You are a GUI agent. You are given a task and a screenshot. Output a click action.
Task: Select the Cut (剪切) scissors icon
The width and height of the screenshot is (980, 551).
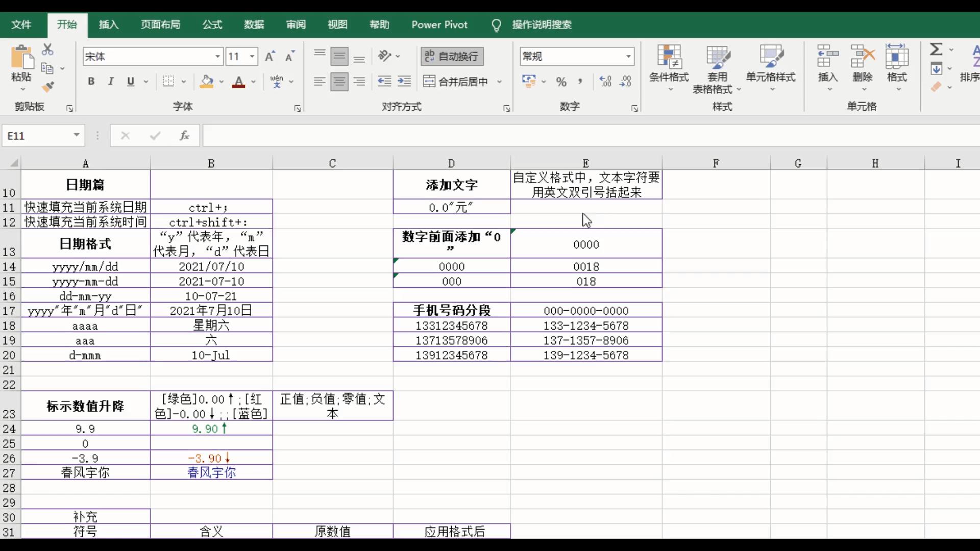[47, 49]
